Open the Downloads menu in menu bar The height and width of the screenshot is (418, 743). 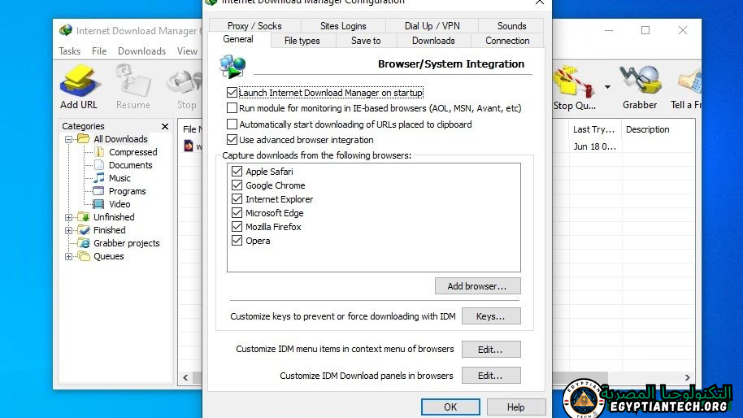click(x=142, y=51)
